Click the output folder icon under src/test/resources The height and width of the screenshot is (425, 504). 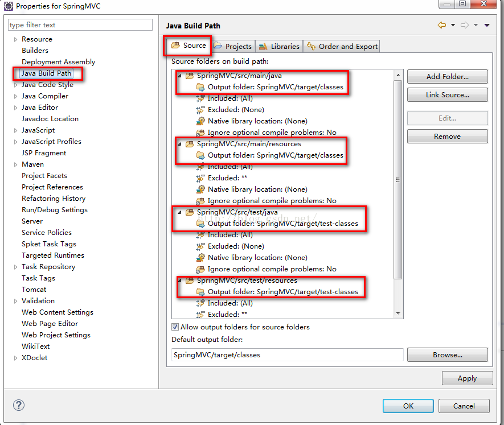point(200,292)
